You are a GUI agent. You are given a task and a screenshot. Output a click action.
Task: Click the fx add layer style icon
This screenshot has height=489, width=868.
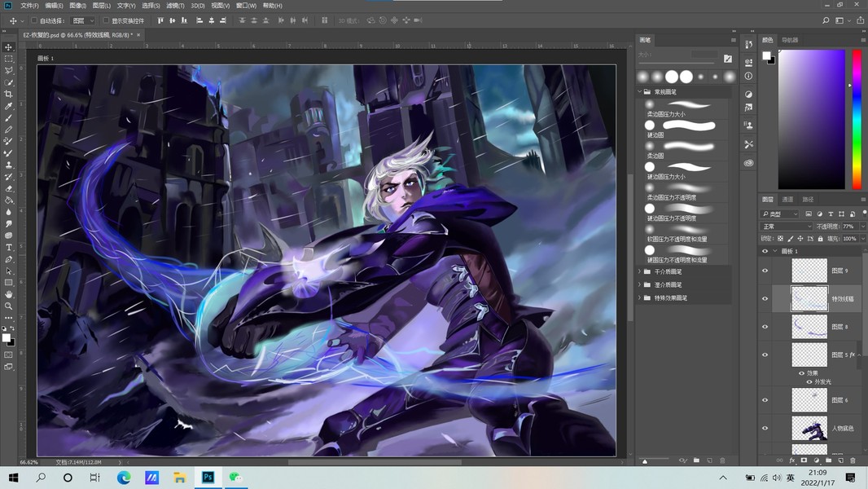(791, 460)
